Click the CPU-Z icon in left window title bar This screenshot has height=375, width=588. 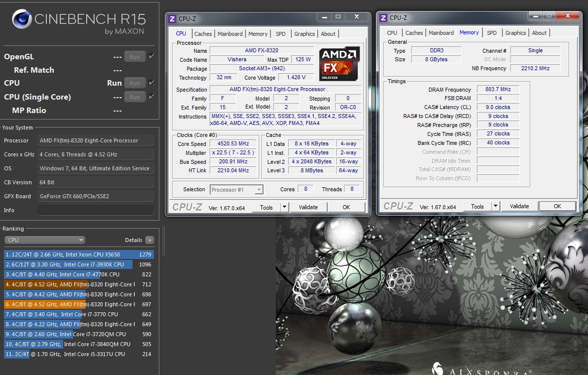click(x=172, y=18)
